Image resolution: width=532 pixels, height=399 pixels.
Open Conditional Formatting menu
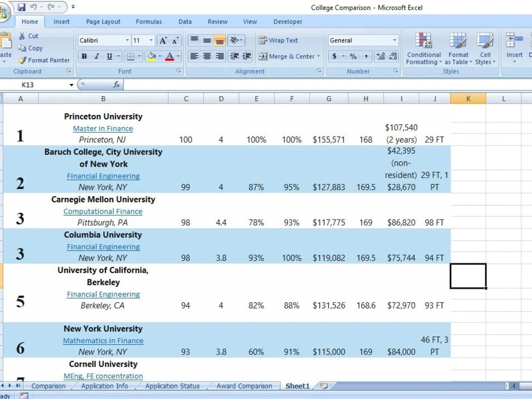424,48
